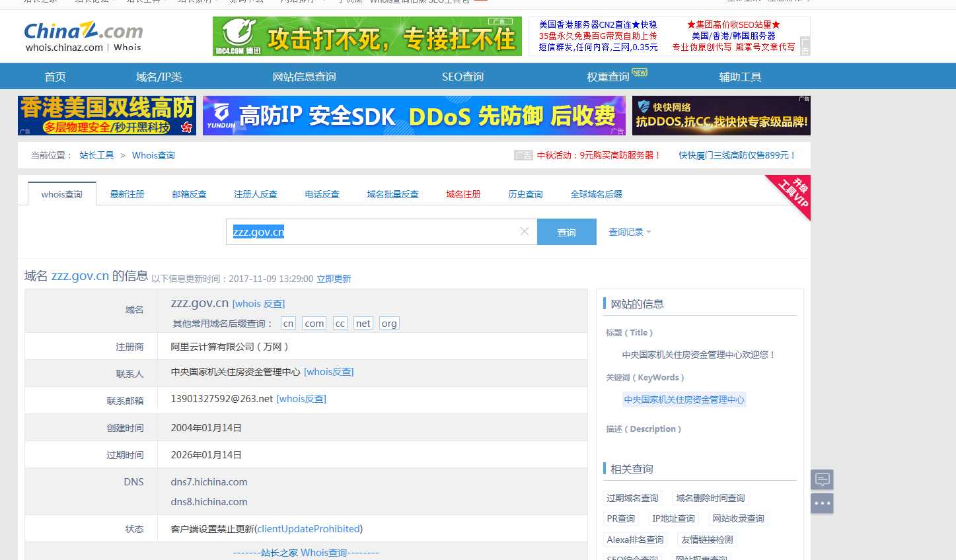Open the 域名/IP类 nav menu
Screen dimensions: 956x560
(x=159, y=77)
